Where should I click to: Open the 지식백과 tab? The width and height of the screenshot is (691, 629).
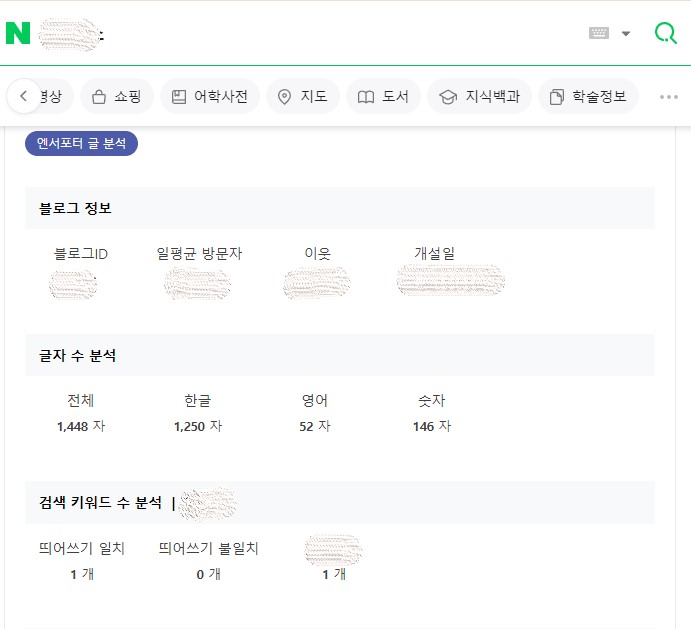coord(479,96)
